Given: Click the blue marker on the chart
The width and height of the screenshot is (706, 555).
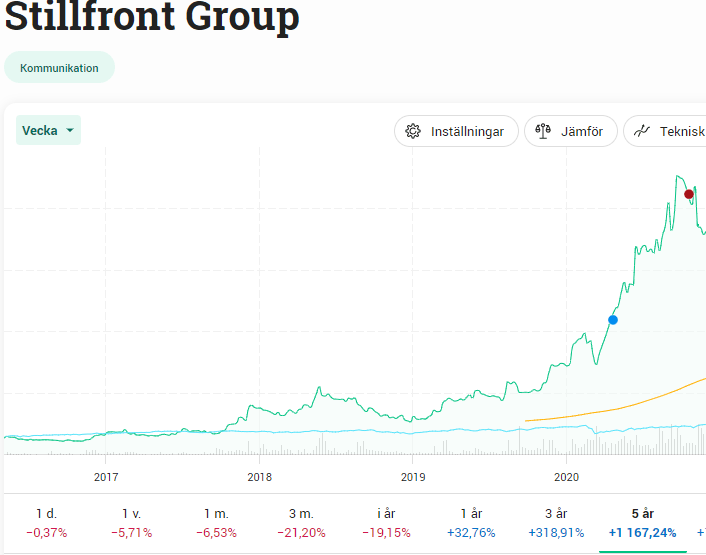Looking at the screenshot, I should 613,320.
